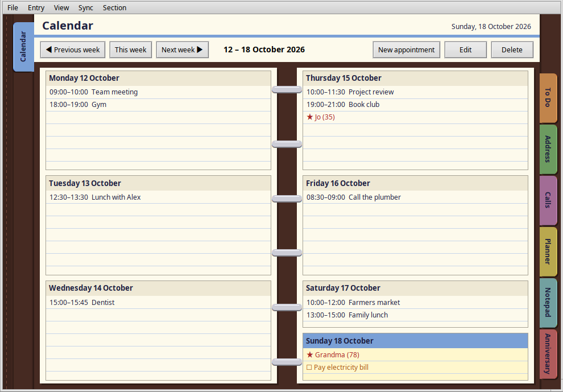Open the Calls tab
The image size is (563, 392).
pyautogui.click(x=548, y=200)
